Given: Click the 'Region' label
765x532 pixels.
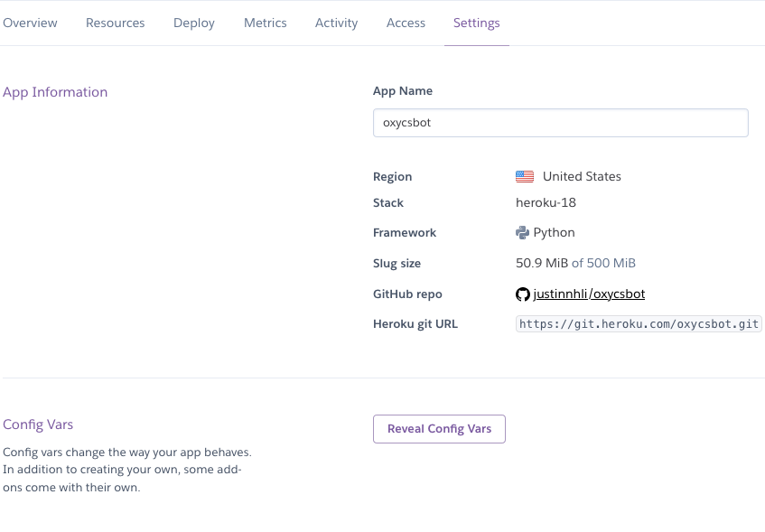Looking at the screenshot, I should (x=392, y=177).
